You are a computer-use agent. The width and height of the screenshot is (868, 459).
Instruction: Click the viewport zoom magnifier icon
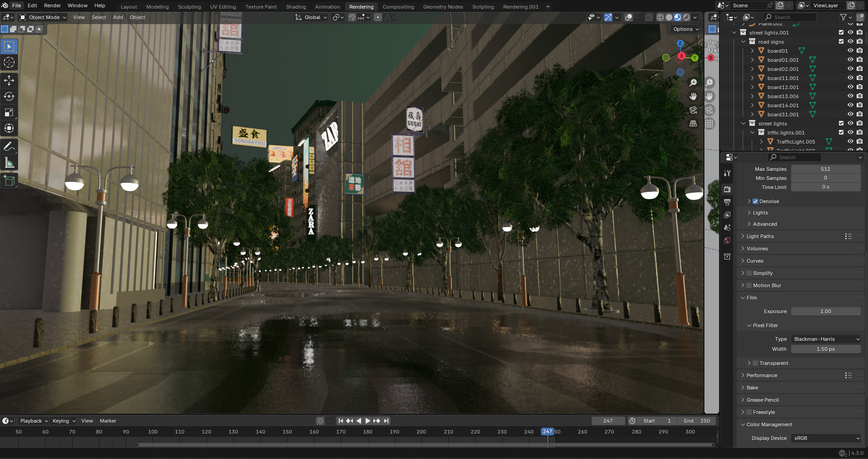coord(693,83)
